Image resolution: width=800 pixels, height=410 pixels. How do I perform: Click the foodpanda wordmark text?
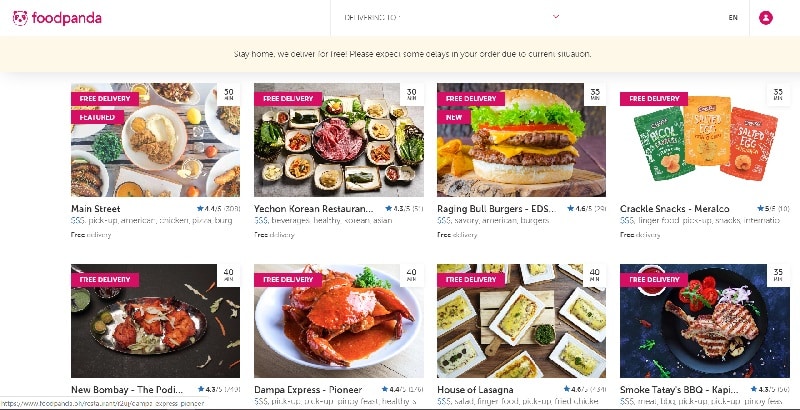[67, 18]
